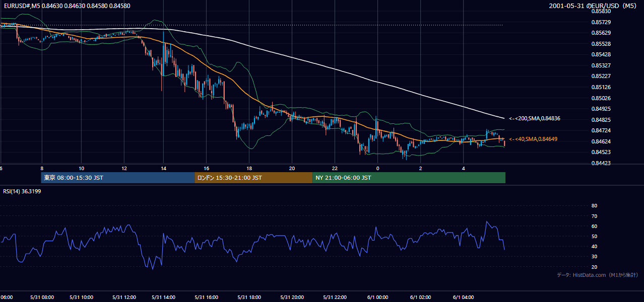Click the 5/31 12:00 bottom time label

[123, 297]
